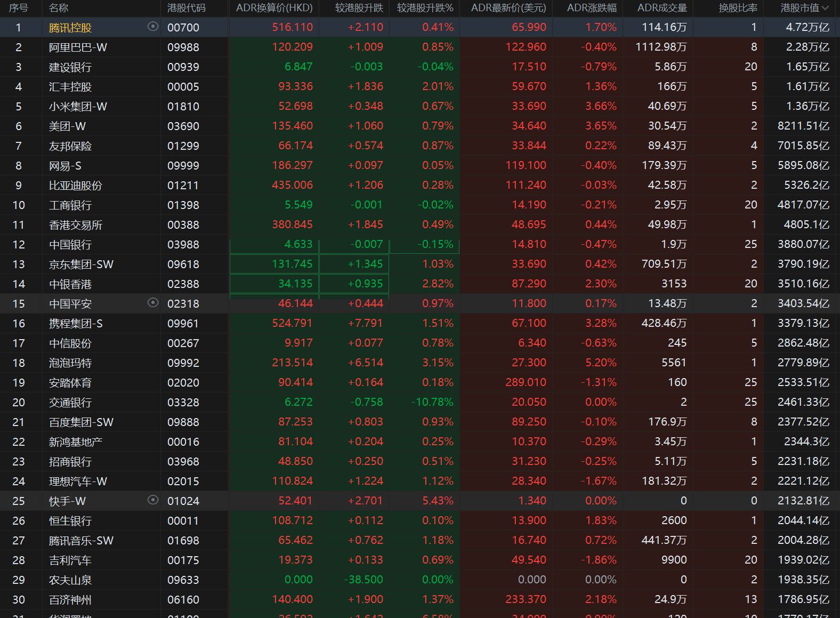Select the 工商银行 stock row
The image size is (840, 618).
point(420,205)
